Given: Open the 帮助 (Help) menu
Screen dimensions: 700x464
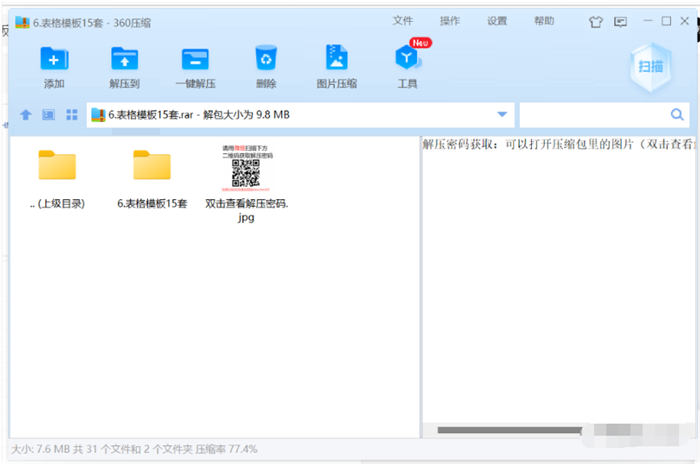Looking at the screenshot, I should (x=544, y=21).
